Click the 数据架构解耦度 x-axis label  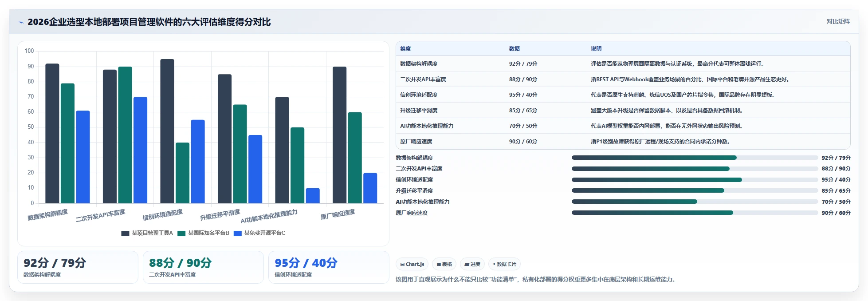point(48,215)
